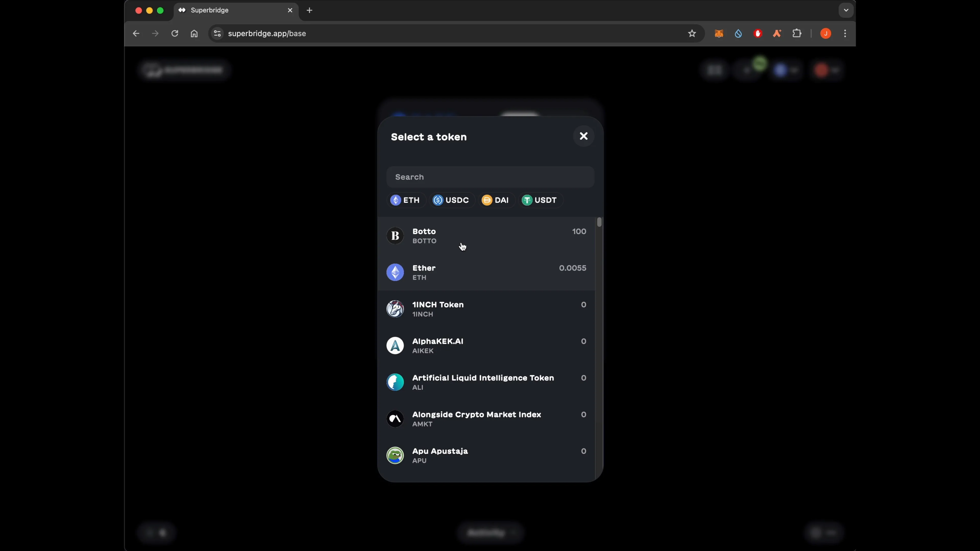Click the browser home icon
This screenshot has height=551, width=980.
point(194,33)
